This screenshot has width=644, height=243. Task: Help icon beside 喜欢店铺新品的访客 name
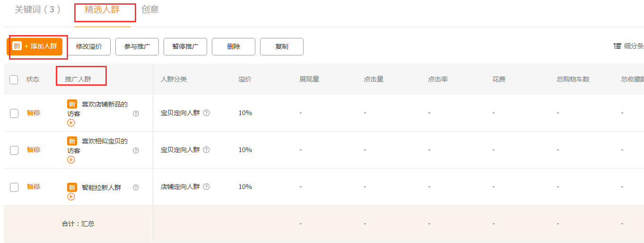tap(136, 113)
